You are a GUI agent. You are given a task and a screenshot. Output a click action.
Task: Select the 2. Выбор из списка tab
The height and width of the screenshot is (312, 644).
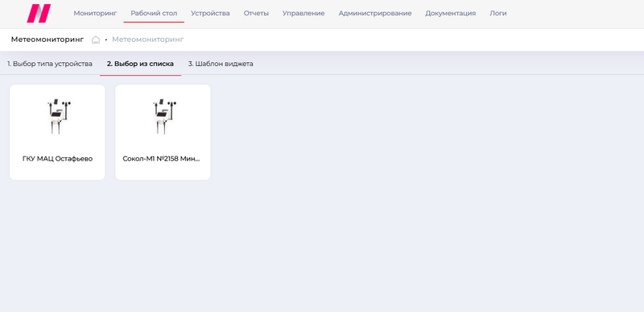pyautogui.click(x=140, y=64)
